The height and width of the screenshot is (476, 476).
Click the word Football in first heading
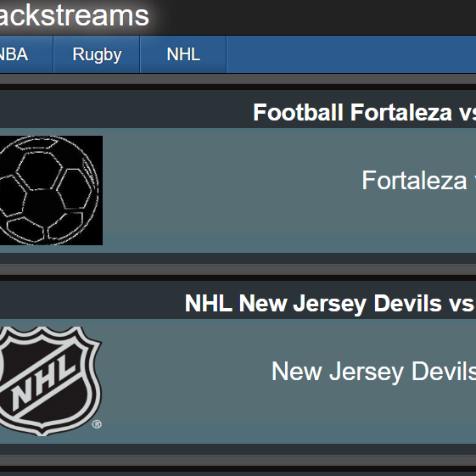(298, 112)
